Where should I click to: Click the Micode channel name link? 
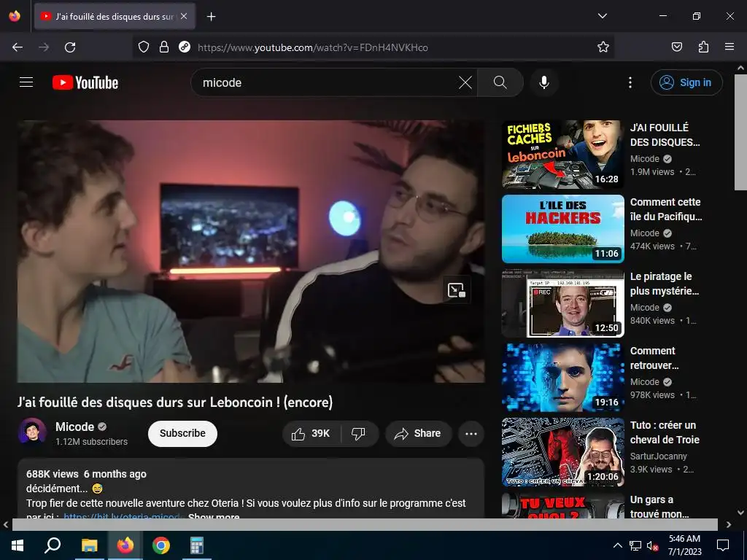pyautogui.click(x=75, y=427)
